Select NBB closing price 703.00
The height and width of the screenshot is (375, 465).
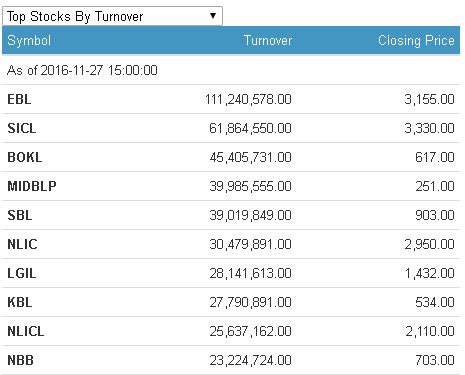pyautogui.click(x=435, y=360)
